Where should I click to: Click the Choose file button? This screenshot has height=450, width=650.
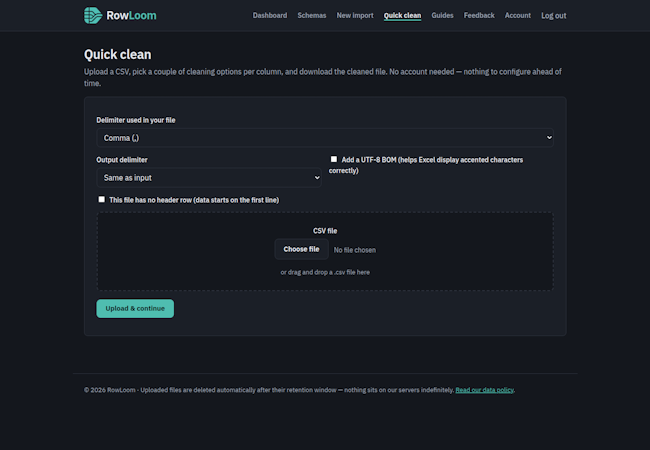301,249
